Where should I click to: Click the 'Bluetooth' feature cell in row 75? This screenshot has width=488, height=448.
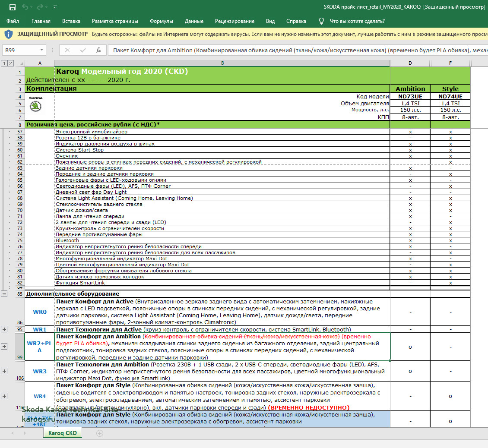pyautogui.click(x=222, y=240)
